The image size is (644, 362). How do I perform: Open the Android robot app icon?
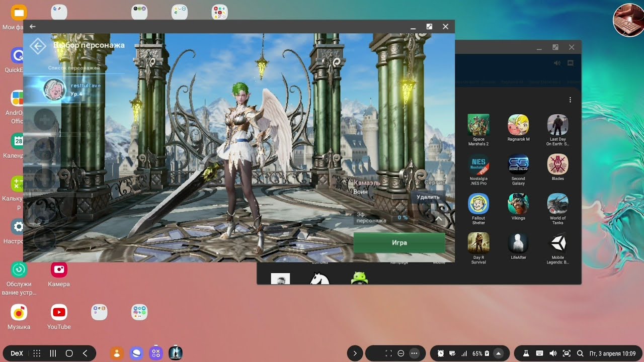[359, 278]
